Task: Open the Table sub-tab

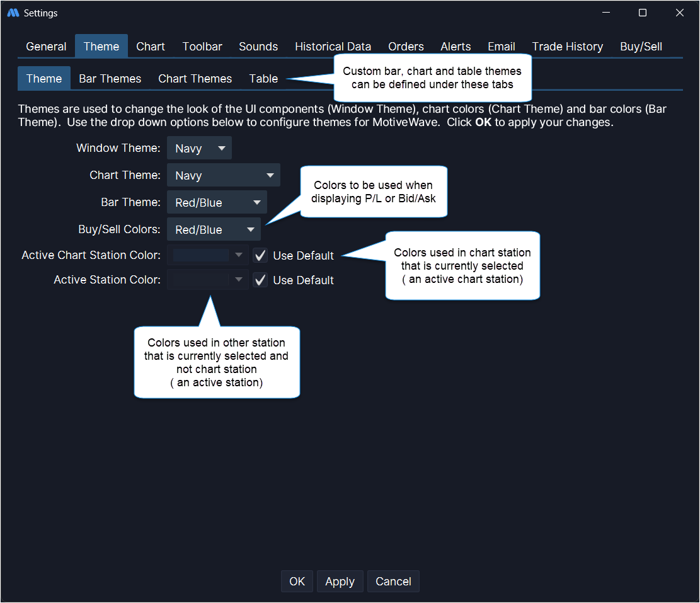Action: [x=263, y=79]
